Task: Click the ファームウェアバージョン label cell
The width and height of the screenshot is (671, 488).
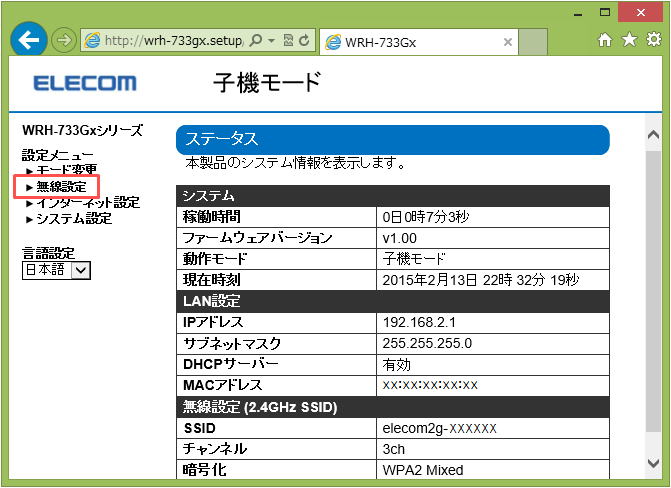Action: point(276,238)
